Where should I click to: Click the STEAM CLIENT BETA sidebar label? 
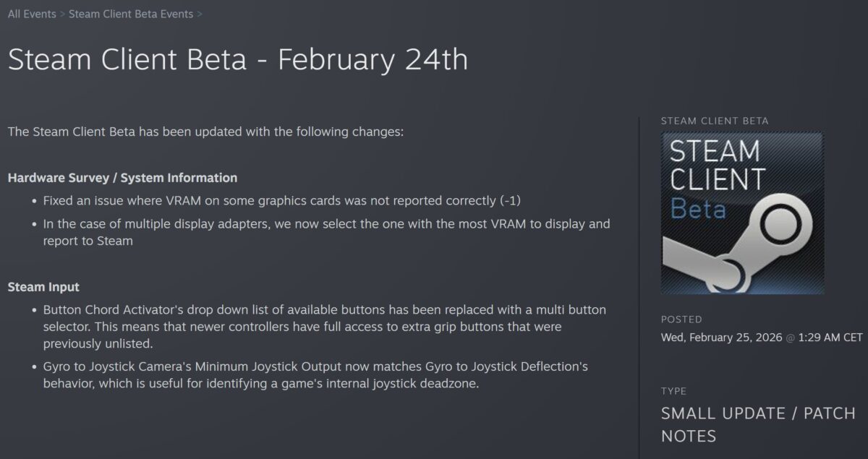click(x=715, y=121)
